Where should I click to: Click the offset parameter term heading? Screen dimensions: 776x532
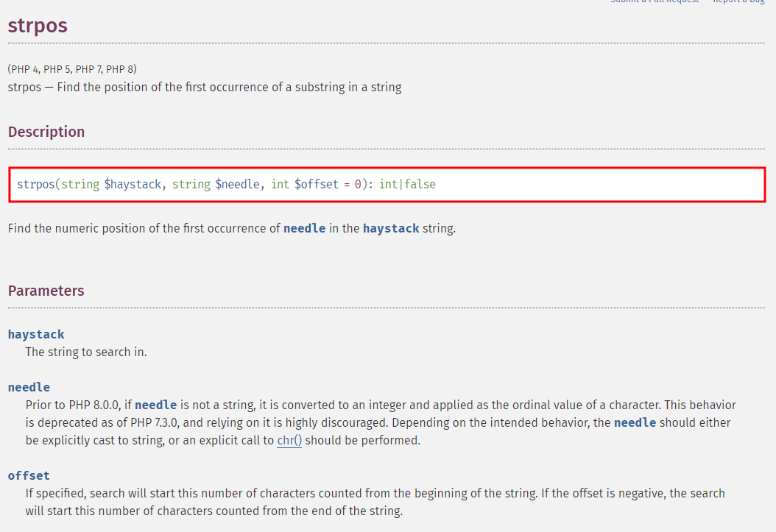pyautogui.click(x=29, y=475)
